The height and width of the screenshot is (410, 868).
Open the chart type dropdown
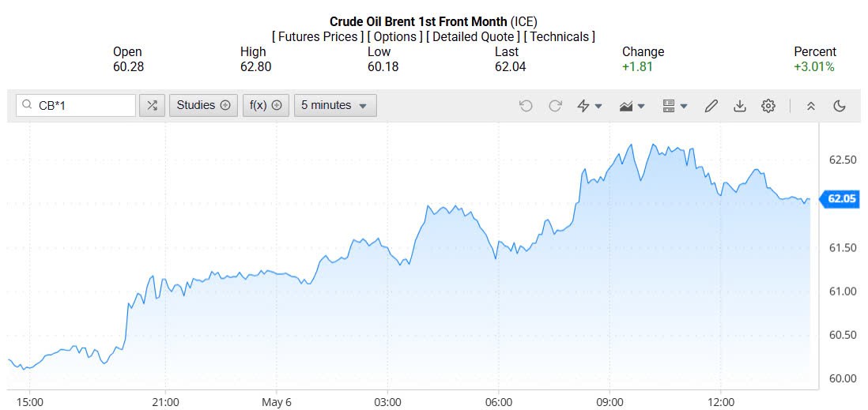(x=632, y=106)
